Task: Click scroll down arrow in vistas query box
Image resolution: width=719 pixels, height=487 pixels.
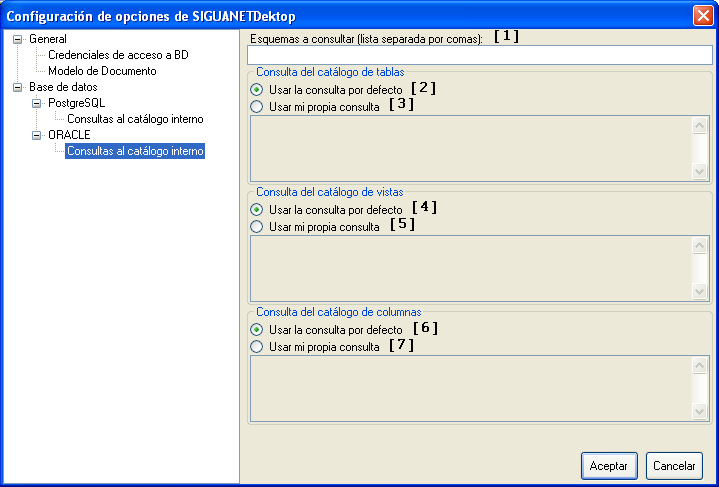Action: [x=699, y=292]
